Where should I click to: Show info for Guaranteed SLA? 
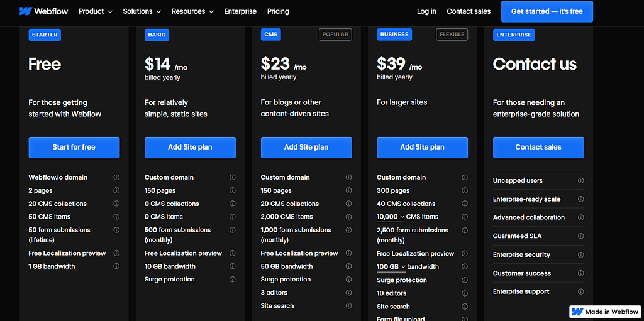[x=580, y=236]
